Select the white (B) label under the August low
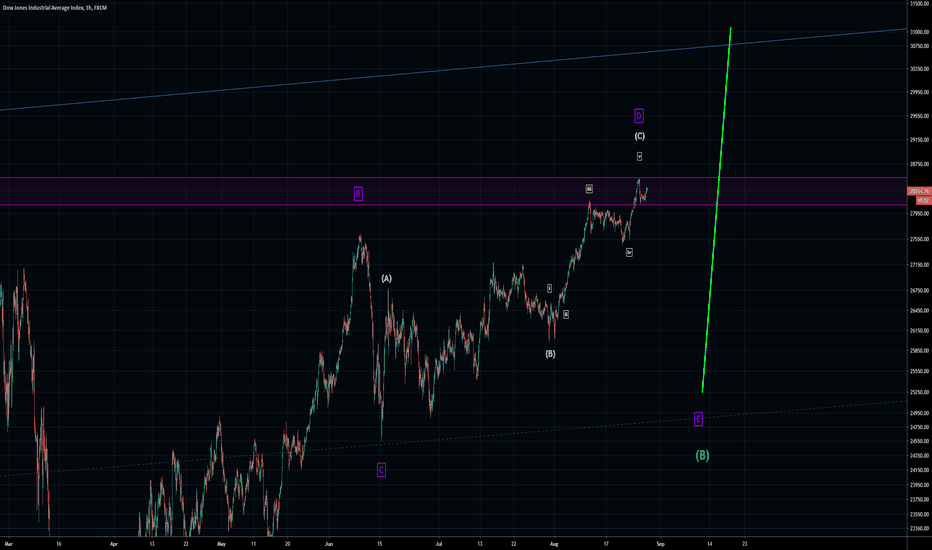Viewport: 932px width, 550px height. (550, 354)
